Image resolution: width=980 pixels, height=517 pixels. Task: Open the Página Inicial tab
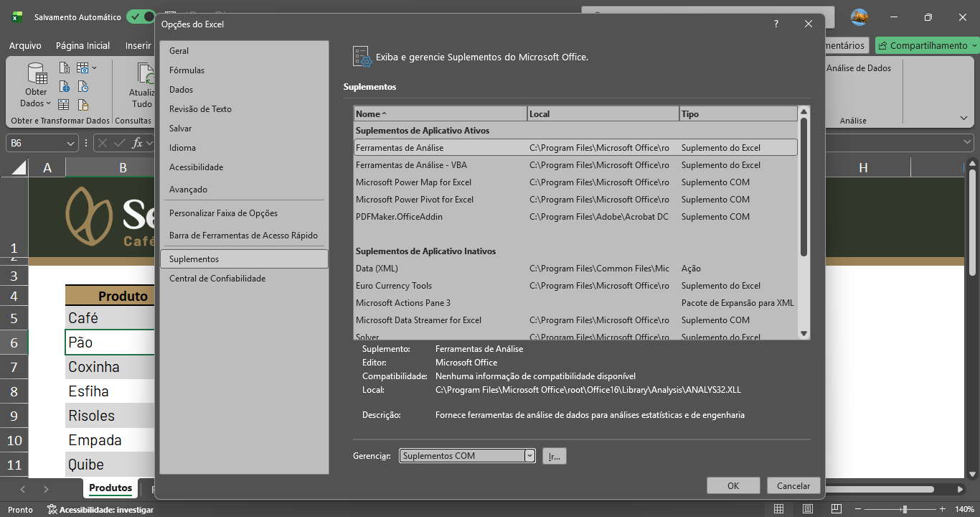[83, 45]
